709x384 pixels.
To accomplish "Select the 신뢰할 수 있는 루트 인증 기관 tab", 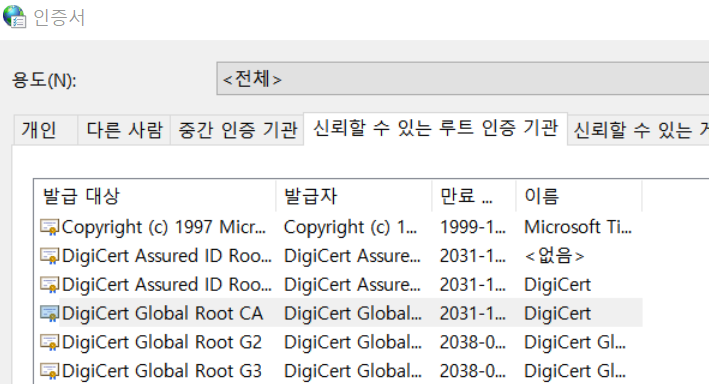I will pos(435,128).
